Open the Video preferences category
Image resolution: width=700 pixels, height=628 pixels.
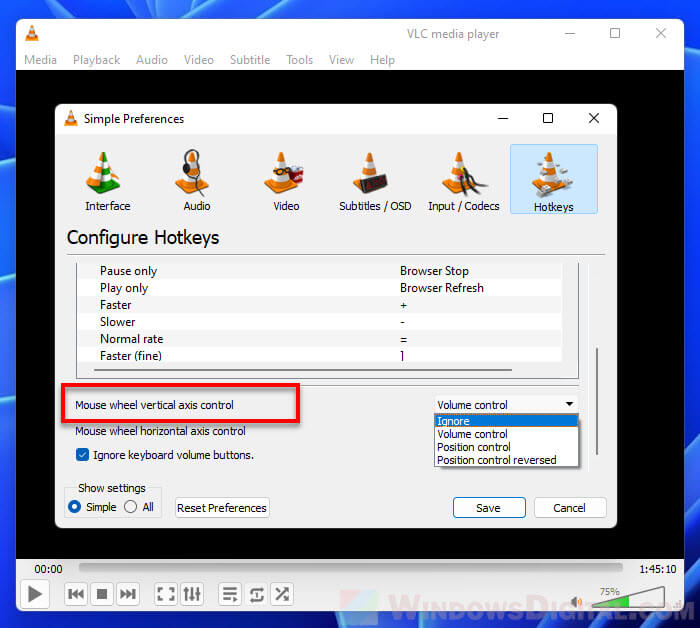click(x=286, y=181)
